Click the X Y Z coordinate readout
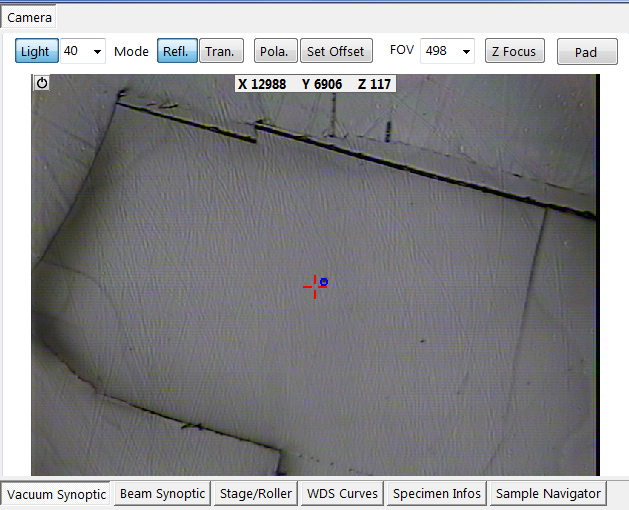This screenshot has height=510, width=629. click(314, 84)
